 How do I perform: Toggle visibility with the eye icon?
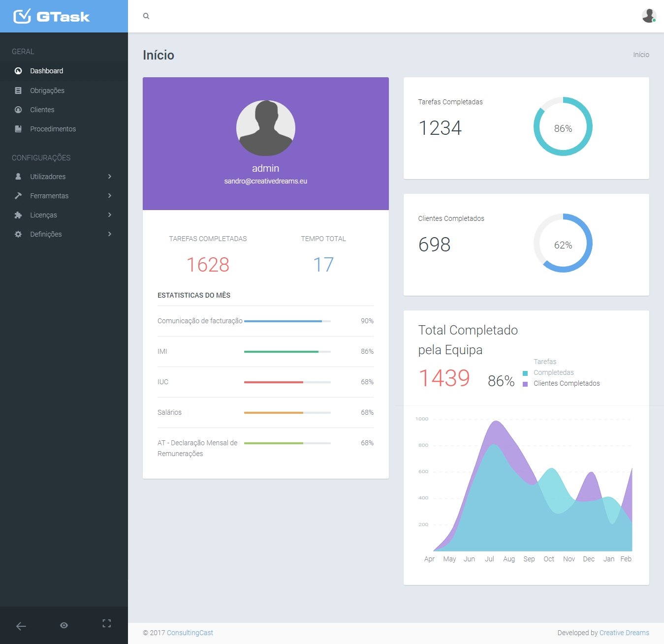[64, 625]
